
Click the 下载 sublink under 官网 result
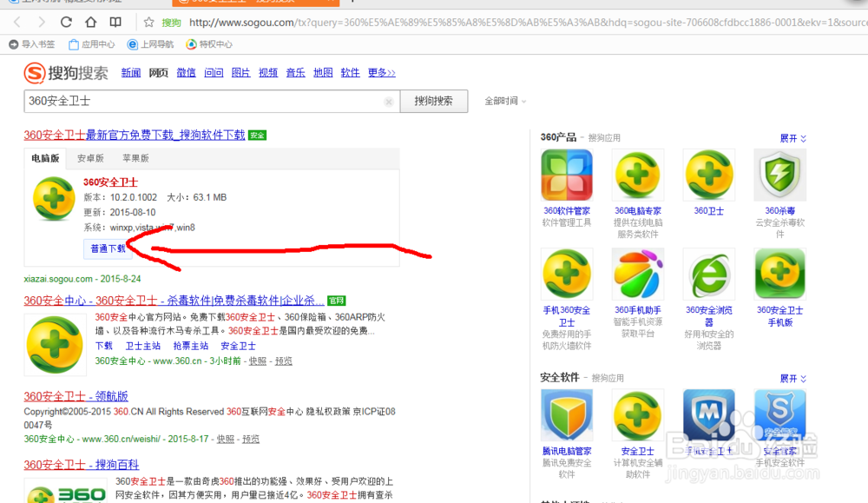pos(103,347)
